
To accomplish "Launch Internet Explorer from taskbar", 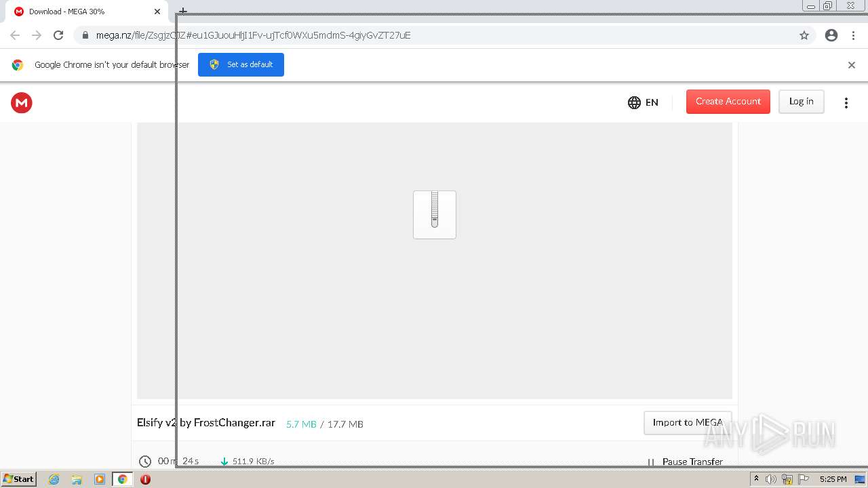I will [x=54, y=479].
